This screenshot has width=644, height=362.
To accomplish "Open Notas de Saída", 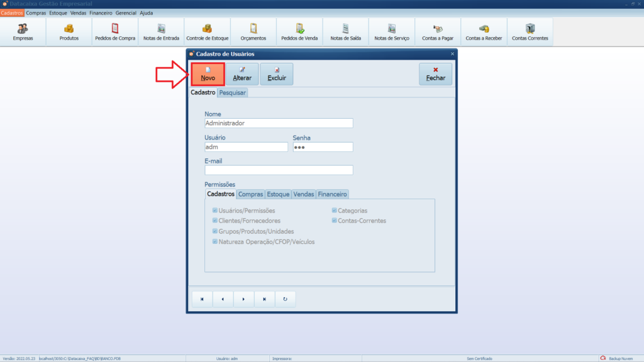I will click(x=345, y=32).
